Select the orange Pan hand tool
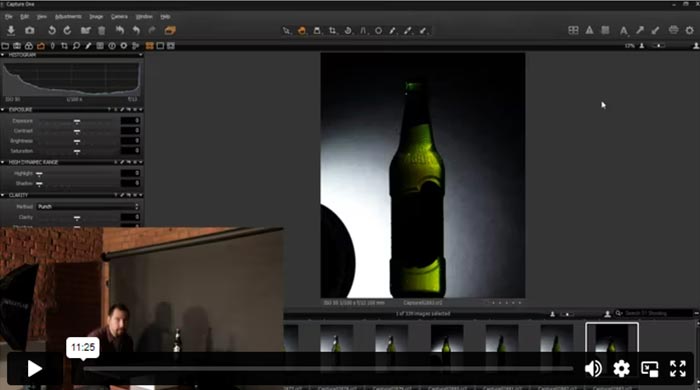 [x=302, y=31]
